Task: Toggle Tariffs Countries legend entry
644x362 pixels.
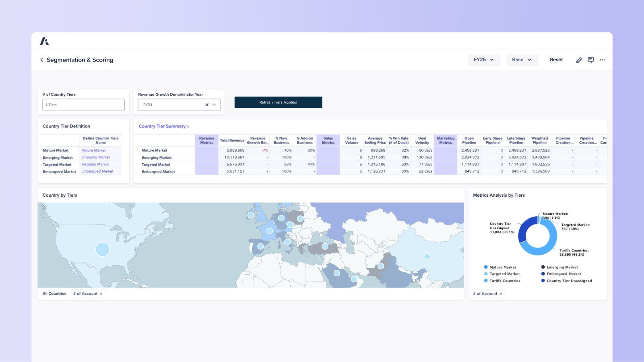Action: (504, 281)
